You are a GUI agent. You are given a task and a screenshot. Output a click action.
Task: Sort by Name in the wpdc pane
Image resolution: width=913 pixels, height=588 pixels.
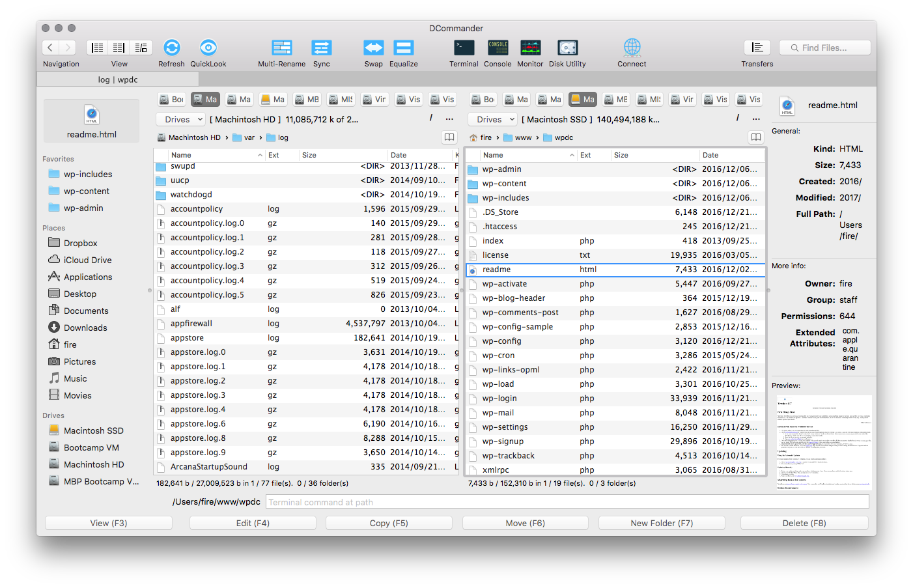528,155
